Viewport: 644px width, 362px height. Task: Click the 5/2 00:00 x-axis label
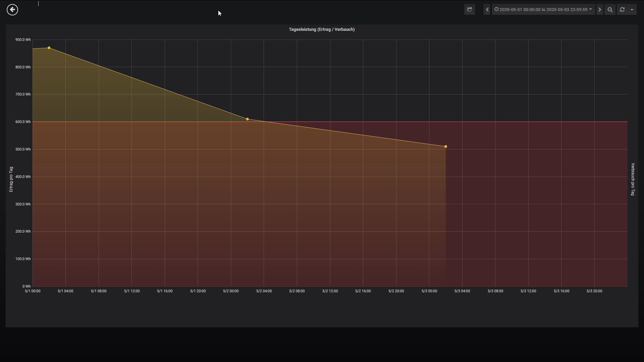tap(231, 291)
